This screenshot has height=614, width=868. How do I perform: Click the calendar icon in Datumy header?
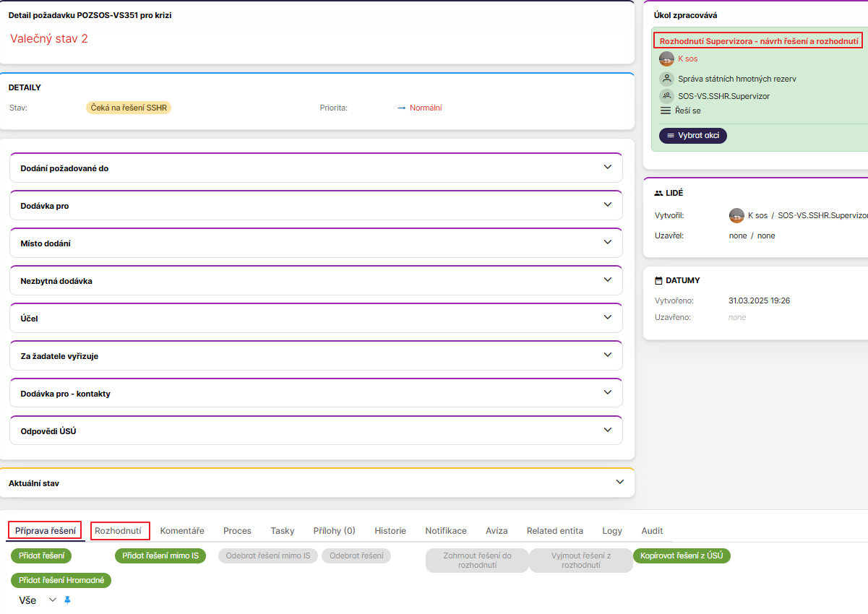click(658, 280)
